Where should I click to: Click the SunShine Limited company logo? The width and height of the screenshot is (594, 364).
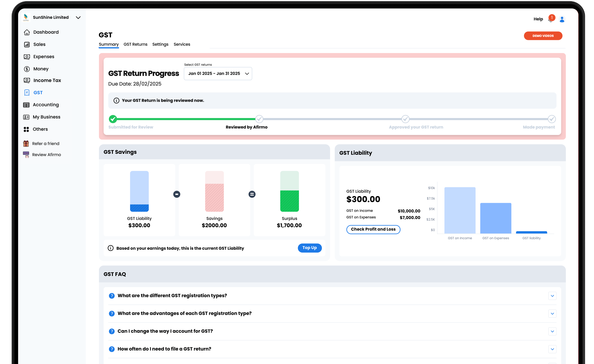click(26, 17)
